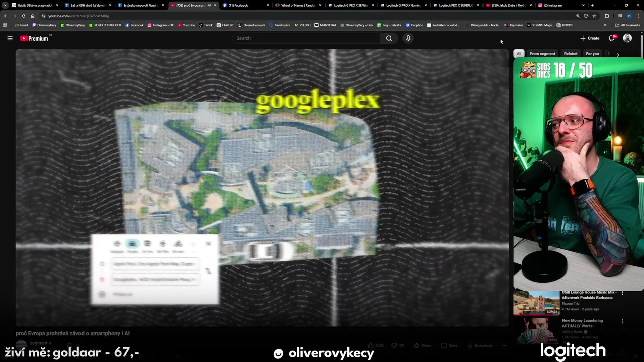The height and width of the screenshot is (362, 644).
Task: Open the YouTube bookmark
Action: tap(186, 25)
